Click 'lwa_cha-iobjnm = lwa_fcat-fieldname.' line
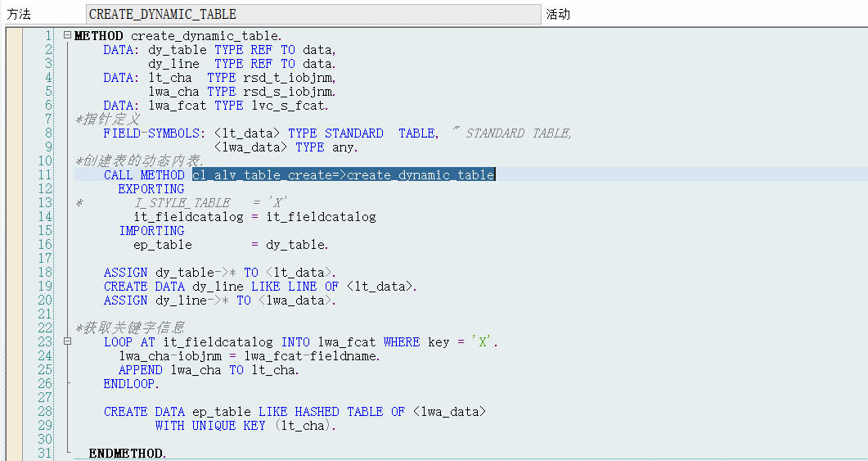This screenshot has width=868, height=461. (x=250, y=355)
